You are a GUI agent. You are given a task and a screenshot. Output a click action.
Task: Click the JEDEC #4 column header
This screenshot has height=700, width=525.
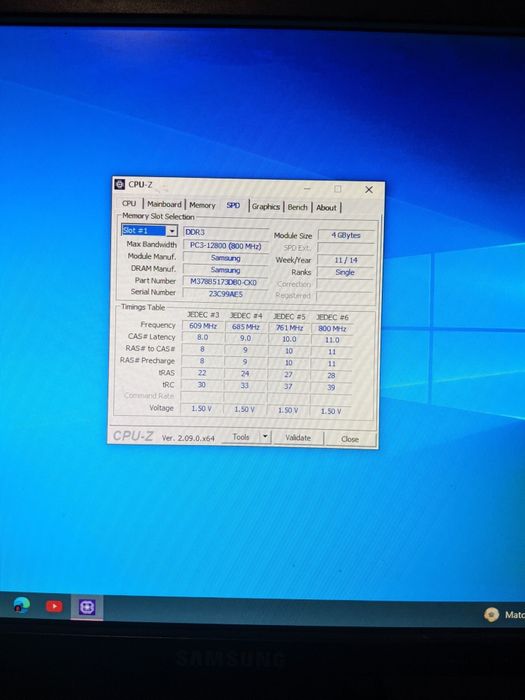[246, 316]
